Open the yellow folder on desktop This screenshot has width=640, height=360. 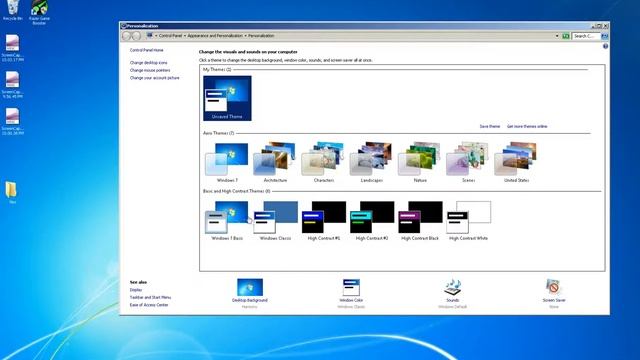pyautogui.click(x=11, y=192)
